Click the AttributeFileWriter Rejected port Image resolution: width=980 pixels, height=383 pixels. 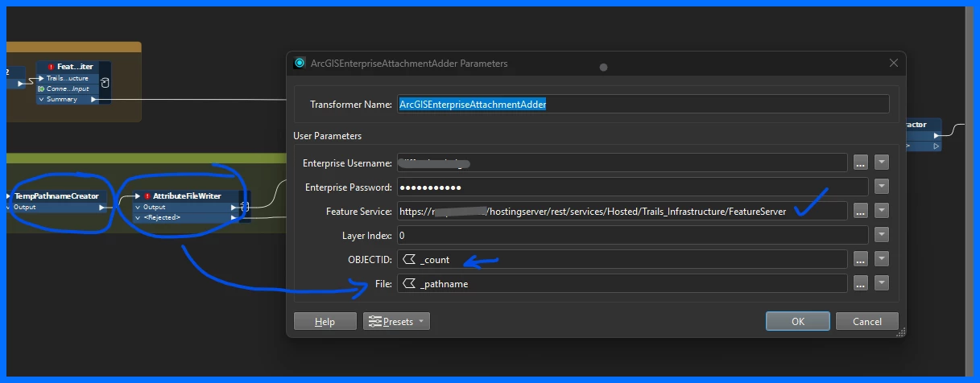pyautogui.click(x=187, y=217)
